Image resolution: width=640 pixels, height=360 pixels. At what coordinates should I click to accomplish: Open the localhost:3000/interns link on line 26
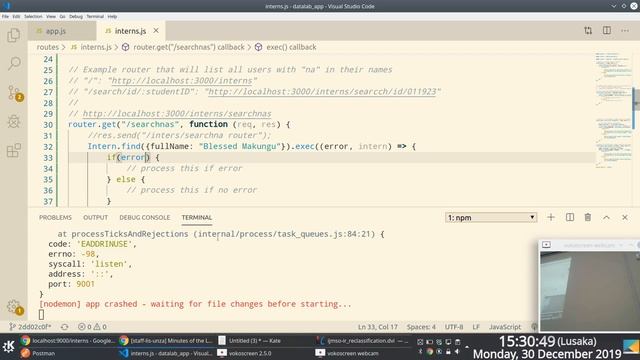coord(182,81)
